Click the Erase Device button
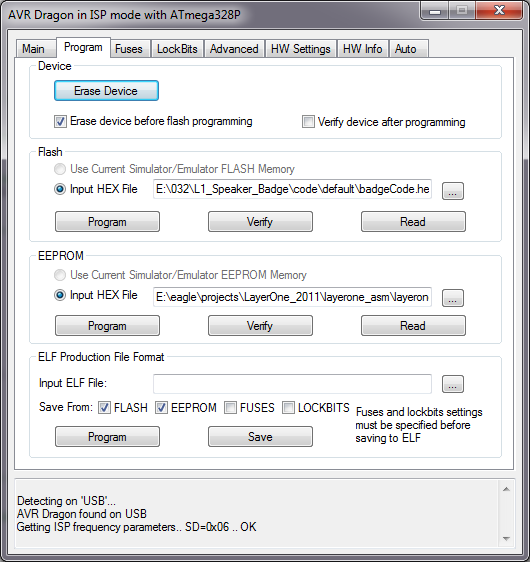Image resolution: width=530 pixels, height=562 pixels. point(106,91)
